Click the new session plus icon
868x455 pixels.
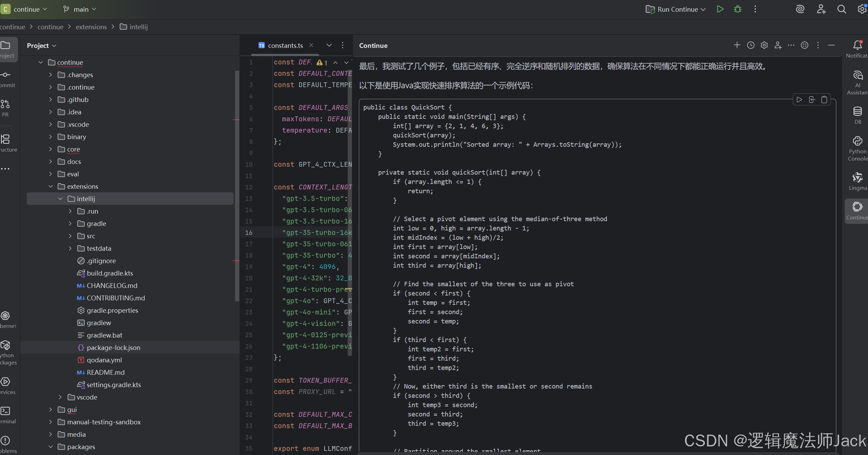click(x=737, y=45)
